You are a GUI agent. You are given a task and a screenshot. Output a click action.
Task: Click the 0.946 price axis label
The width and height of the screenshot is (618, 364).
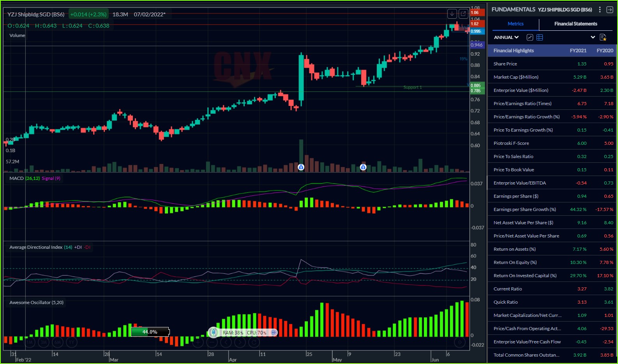tap(477, 45)
